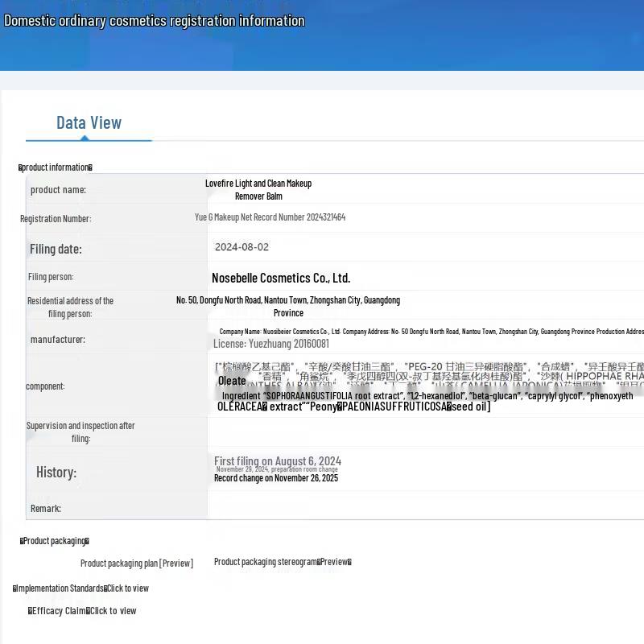Screen dimensions: 644x644
Task: Preview the Product packaging stereogram
Action: pos(283,562)
